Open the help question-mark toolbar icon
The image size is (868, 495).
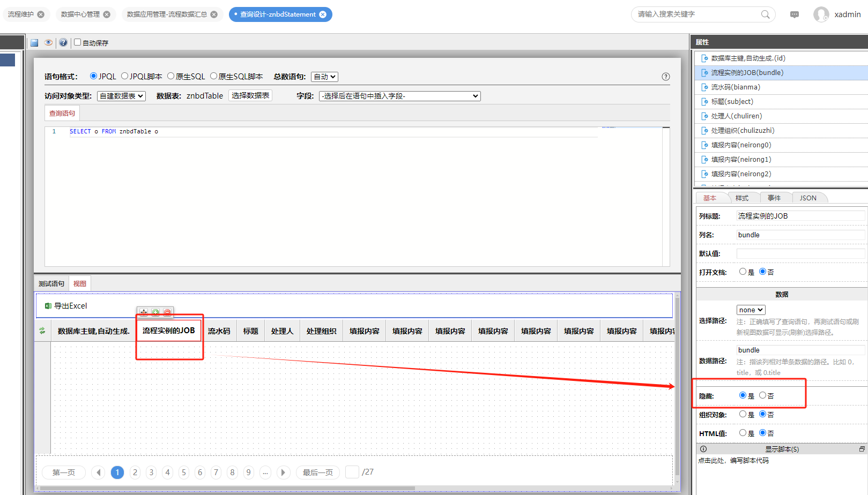(x=63, y=42)
